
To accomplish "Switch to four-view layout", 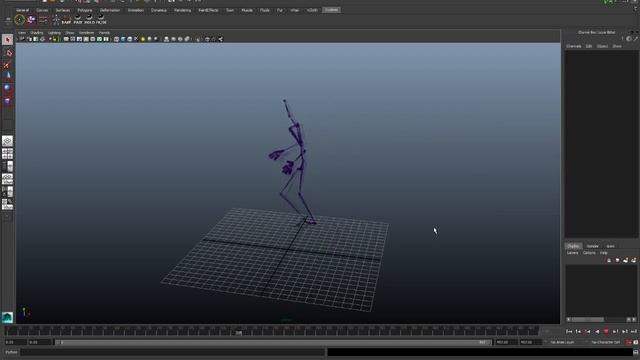I will click(7, 154).
